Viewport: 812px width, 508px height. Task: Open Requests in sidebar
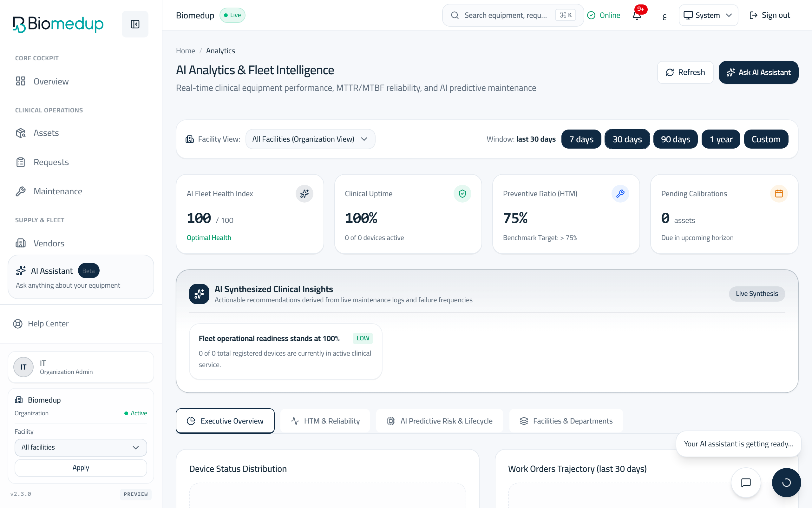pyautogui.click(x=81, y=162)
